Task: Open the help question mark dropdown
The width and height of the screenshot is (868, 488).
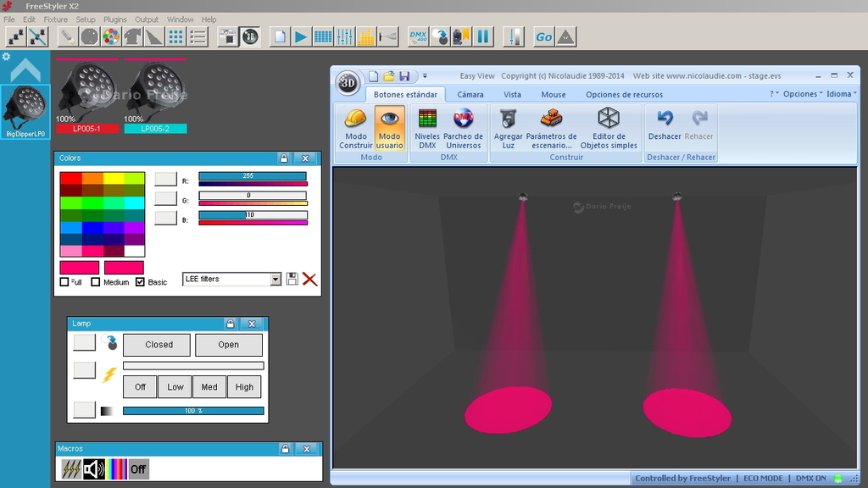Action: 774,94
